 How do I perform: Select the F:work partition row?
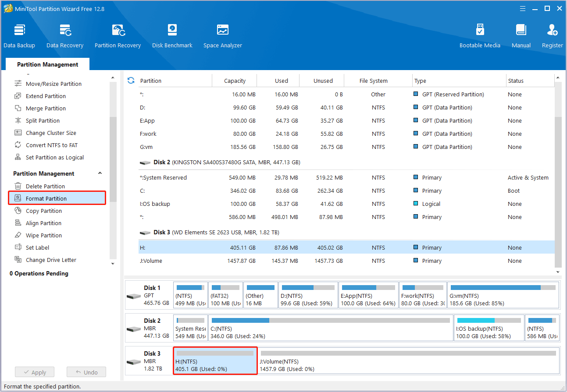[346, 134]
